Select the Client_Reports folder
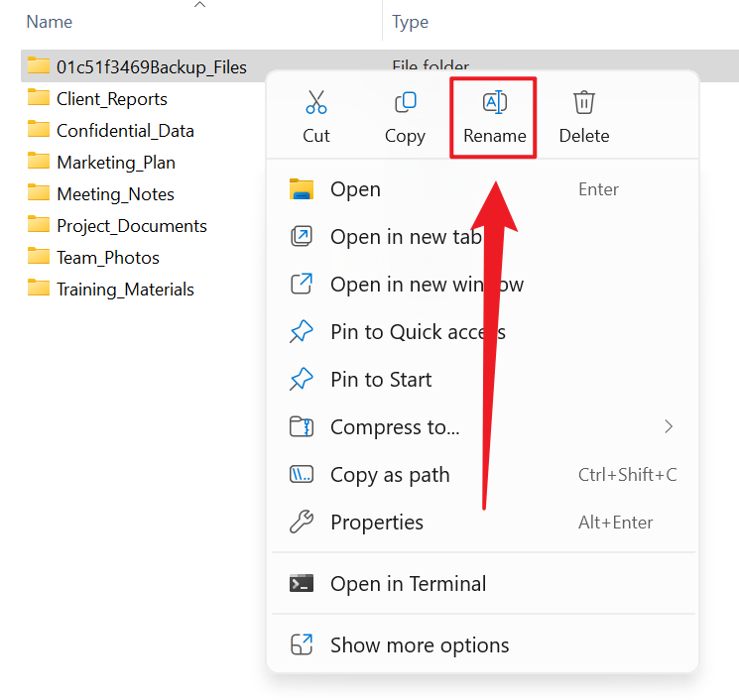 [x=112, y=99]
